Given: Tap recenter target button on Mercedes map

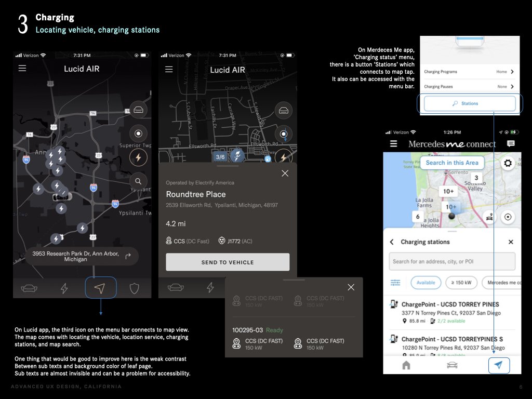Looking at the screenshot, I should [x=508, y=217].
